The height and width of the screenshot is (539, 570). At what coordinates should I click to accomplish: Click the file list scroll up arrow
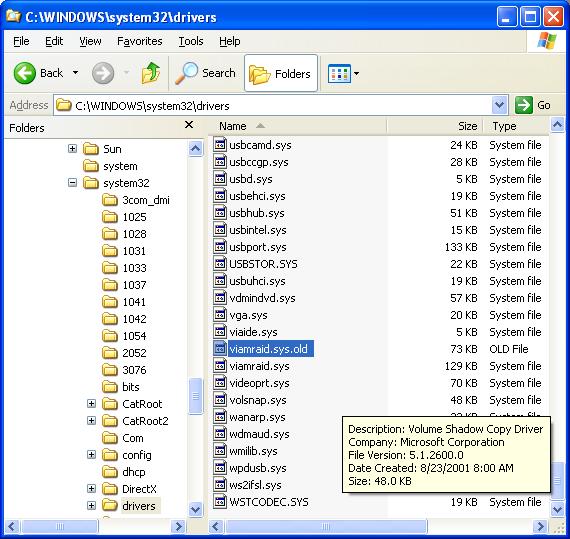[x=557, y=125]
